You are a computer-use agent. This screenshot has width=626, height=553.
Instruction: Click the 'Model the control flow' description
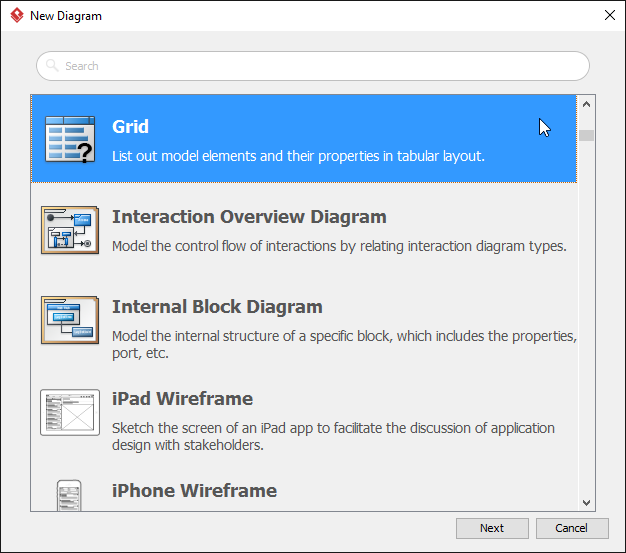(x=339, y=246)
